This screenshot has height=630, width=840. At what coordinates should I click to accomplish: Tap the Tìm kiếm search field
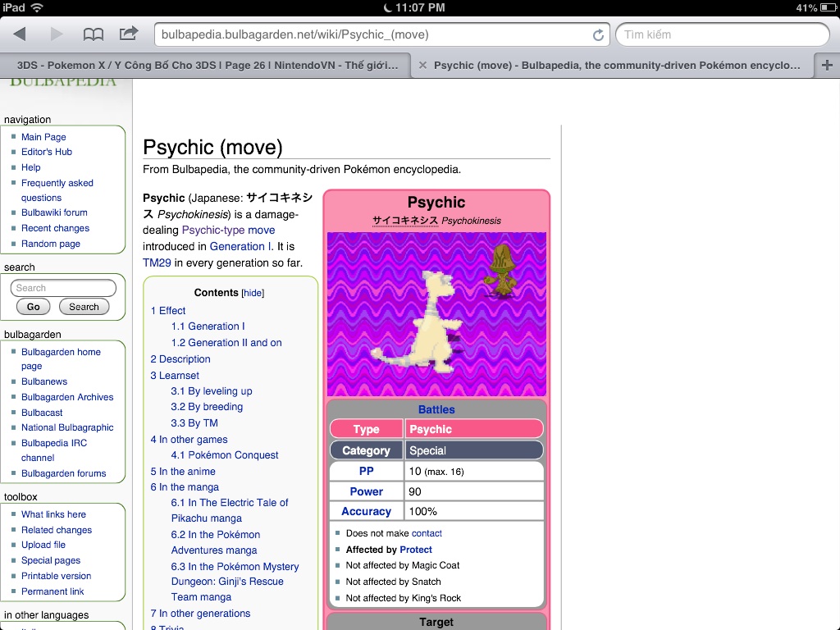(722, 34)
